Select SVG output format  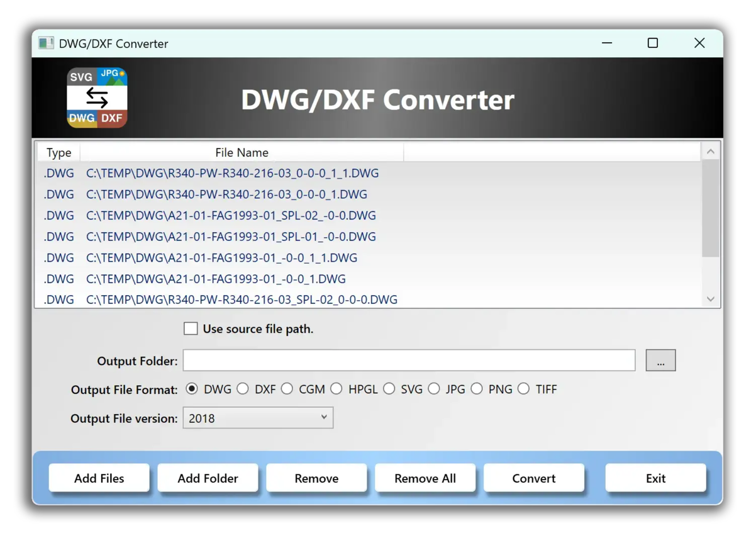(389, 389)
